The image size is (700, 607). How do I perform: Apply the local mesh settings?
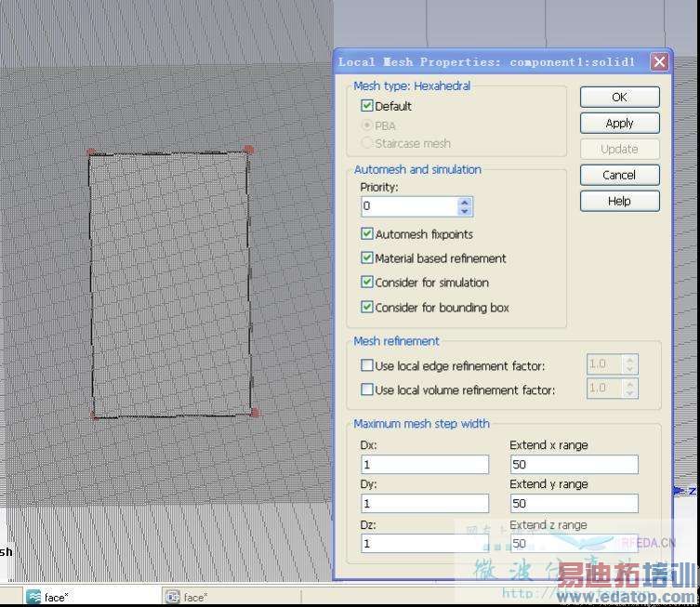[x=620, y=123]
